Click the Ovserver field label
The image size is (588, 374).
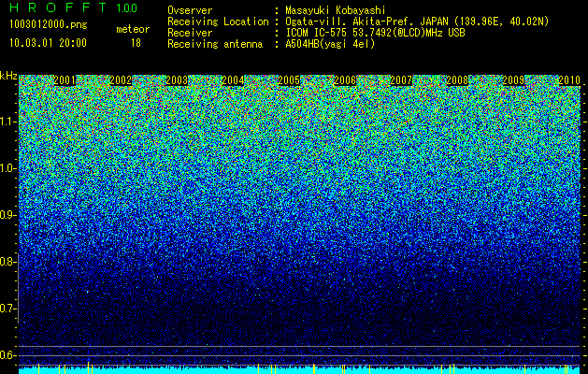pyautogui.click(x=190, y=10)
